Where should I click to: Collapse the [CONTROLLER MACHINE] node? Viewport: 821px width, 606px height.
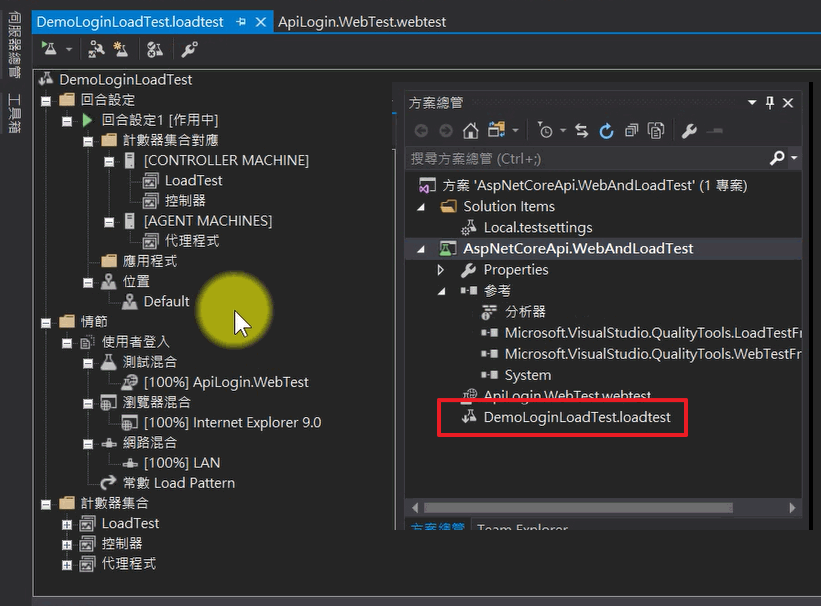click(x=109, y=161)
